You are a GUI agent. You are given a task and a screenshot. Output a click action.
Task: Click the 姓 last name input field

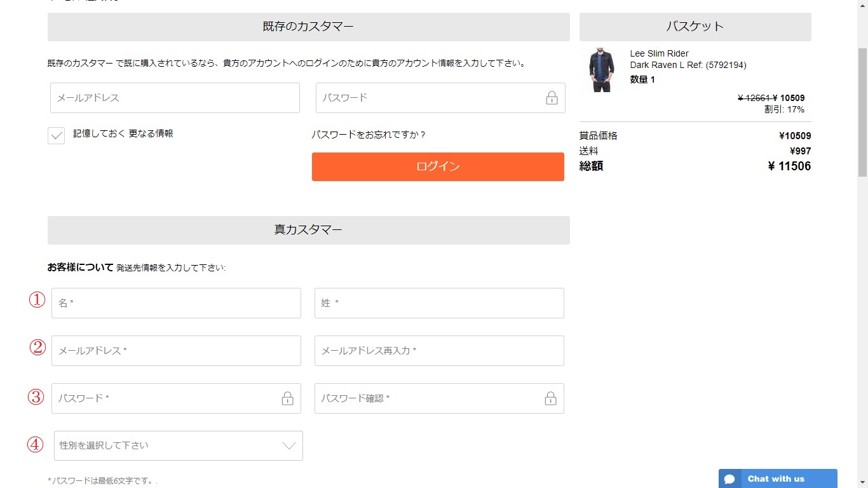pyautogui.click(x=439, y=303)
